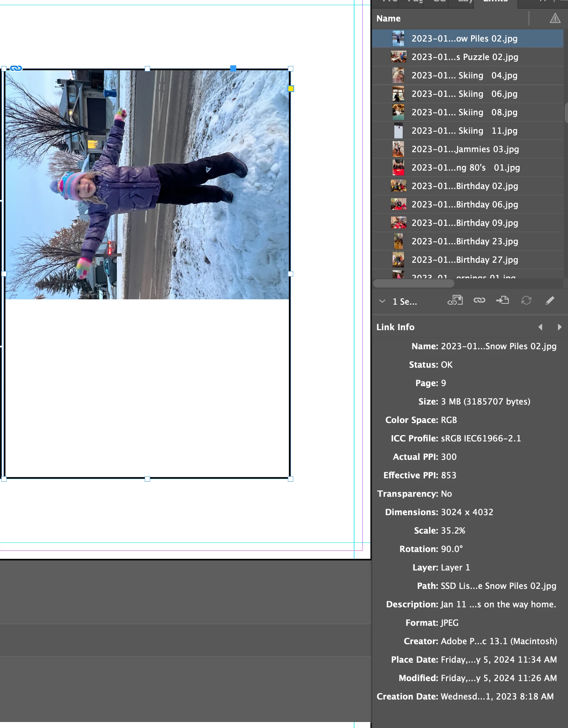Image resolution: width=568 pixels, height=728 pixels.
Task: Click the bottom-right corner frame handle
Action: [291, 479]
